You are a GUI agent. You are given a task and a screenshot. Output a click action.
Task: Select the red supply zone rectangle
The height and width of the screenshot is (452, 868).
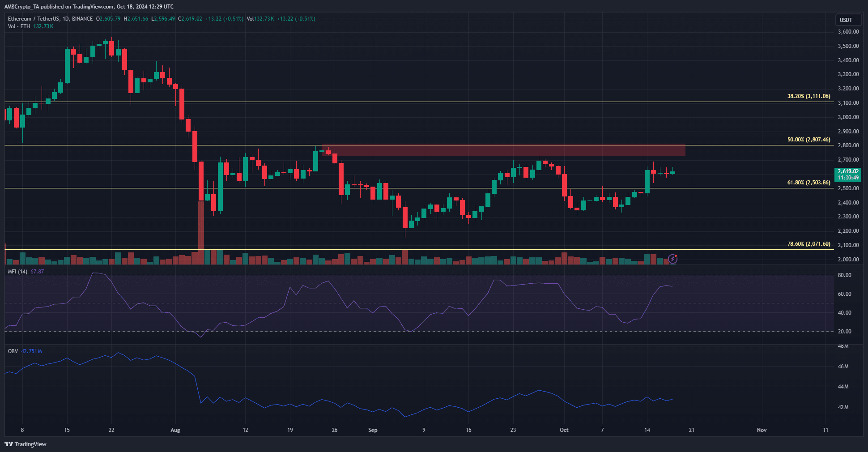point(503,150)
